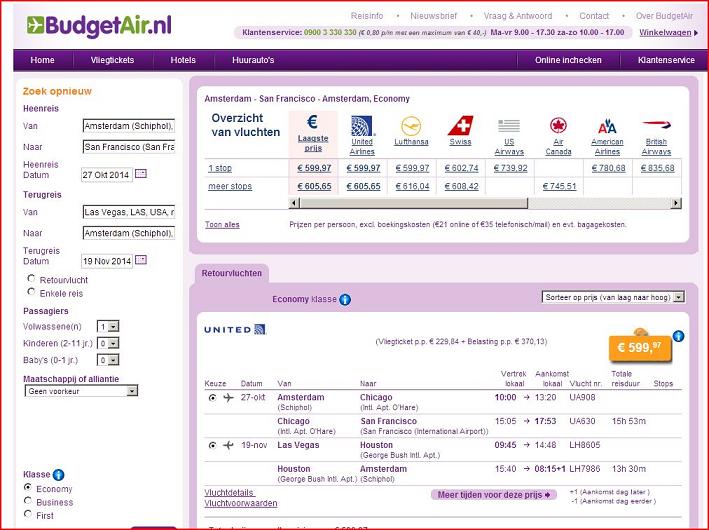Open the Kinderen (2-11 jr.) dropdown
The height and width of the screenshot is (530, 709).
tap(108, 343)
